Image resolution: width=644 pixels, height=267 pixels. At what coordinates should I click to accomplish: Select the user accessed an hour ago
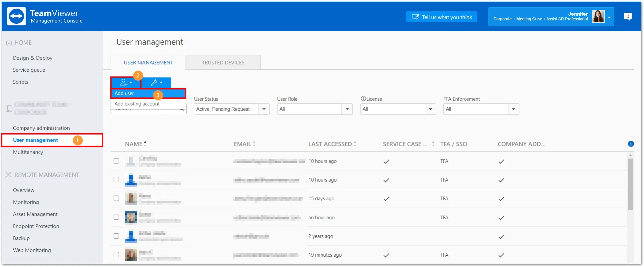[116, 217]
